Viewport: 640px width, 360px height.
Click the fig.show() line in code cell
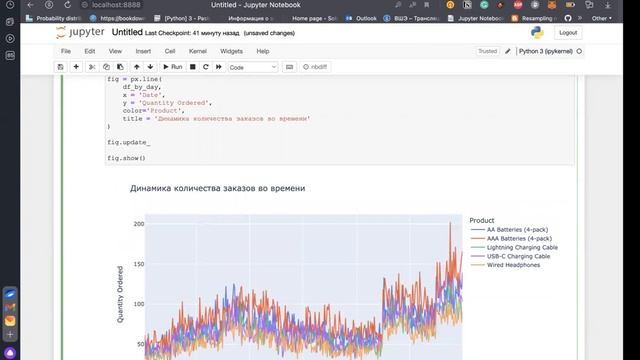tap(126, 158)
